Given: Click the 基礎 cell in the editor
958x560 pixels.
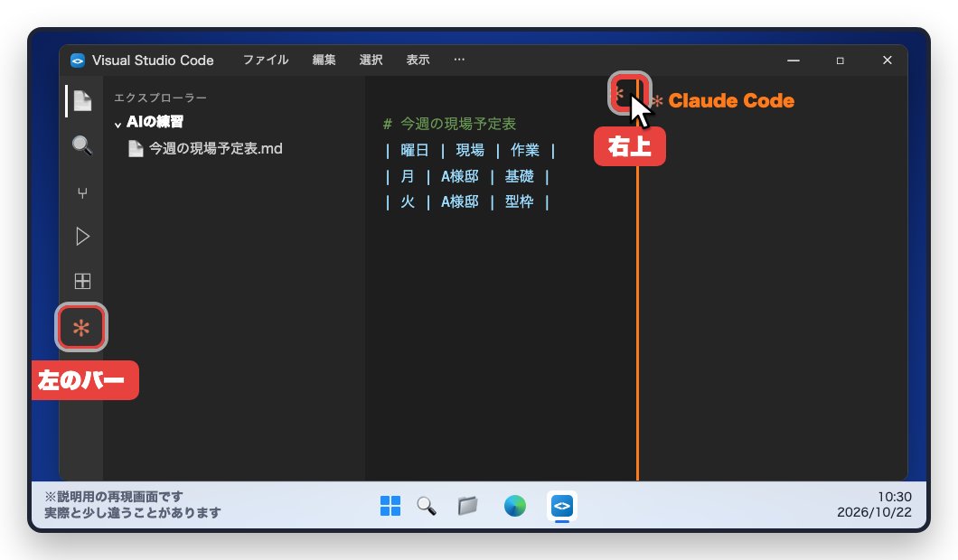Looking at the screenshot, I should pyautogui.click(x=520, y=176).
